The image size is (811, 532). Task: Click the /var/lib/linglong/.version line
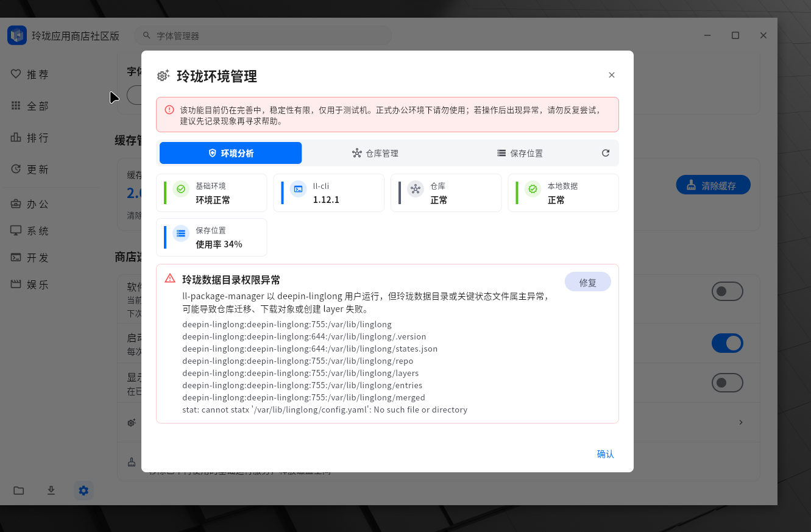click(304, 336)
